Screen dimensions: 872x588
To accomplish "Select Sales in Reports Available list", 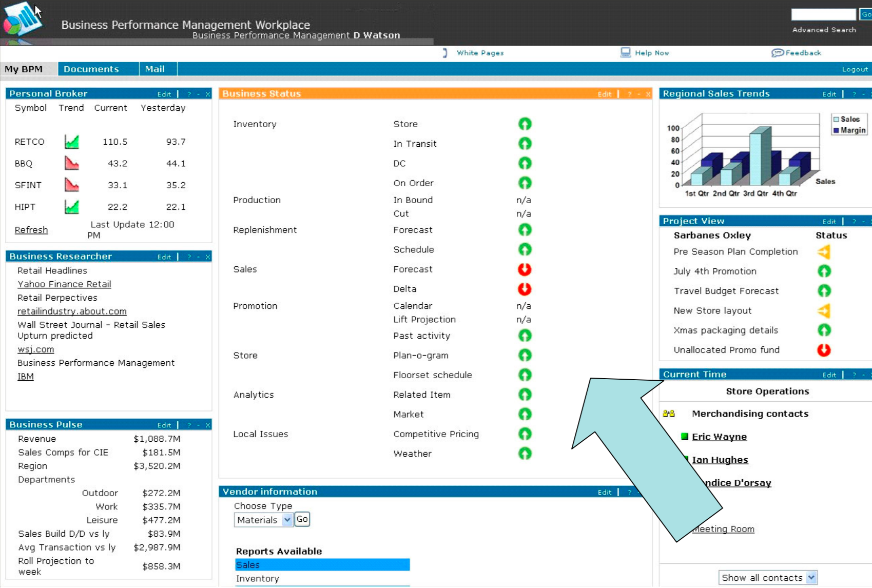I will coord(322,565).
